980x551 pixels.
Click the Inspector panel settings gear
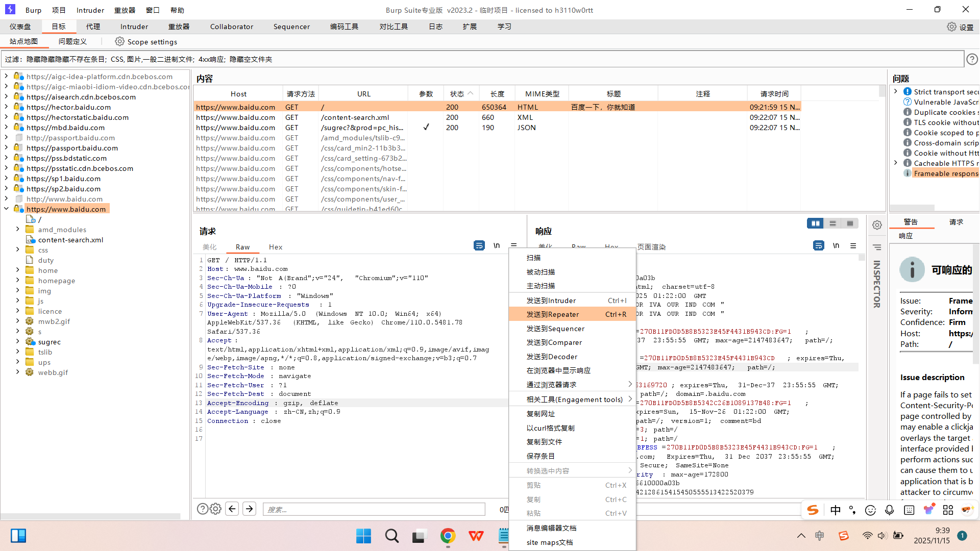pos(877,225)
